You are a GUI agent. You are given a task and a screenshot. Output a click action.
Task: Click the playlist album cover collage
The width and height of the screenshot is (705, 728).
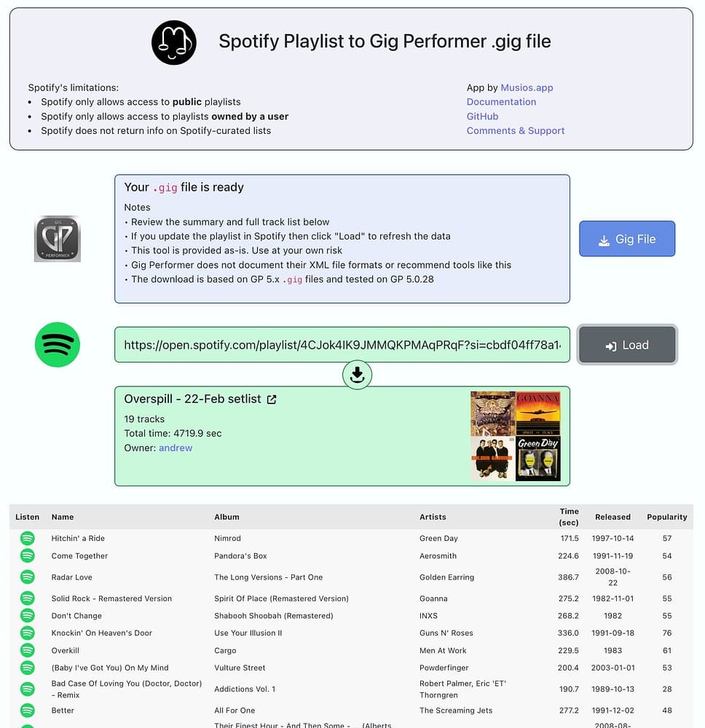(x=516, y=436)
